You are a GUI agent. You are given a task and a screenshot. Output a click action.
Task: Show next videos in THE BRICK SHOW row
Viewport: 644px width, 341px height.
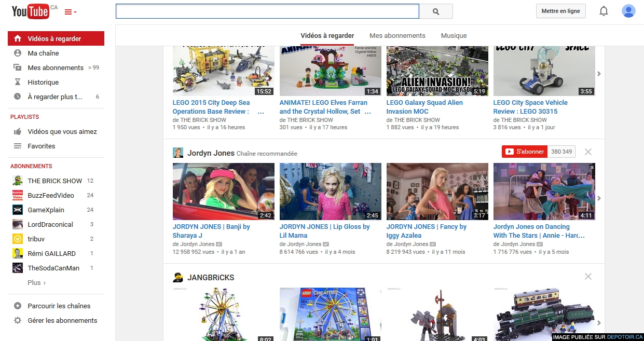599,74
